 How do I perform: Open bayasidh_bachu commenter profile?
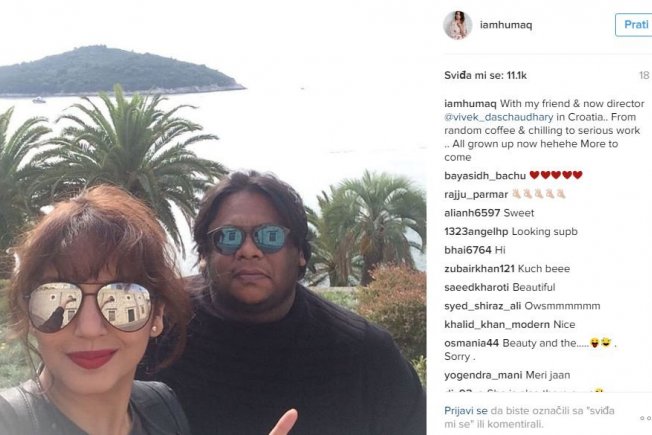485,176
